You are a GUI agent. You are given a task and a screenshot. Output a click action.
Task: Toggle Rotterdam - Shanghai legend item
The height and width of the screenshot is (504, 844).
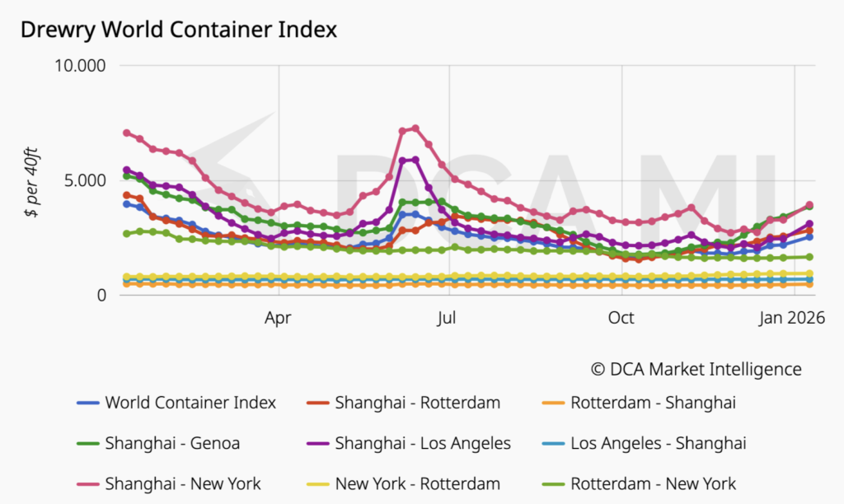point(653,403)
